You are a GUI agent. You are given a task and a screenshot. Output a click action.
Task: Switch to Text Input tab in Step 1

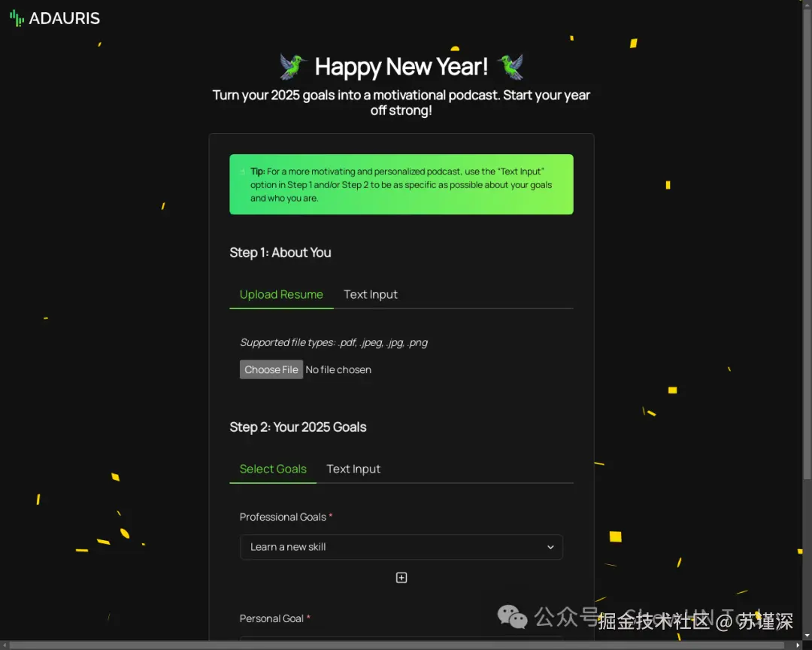(370, 294)
